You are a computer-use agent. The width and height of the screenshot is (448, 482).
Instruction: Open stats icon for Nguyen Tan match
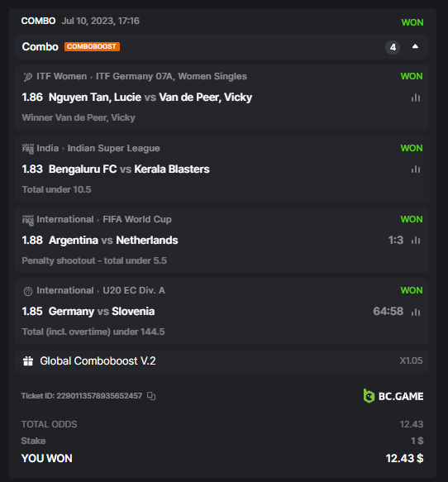[x=416, y=98]
